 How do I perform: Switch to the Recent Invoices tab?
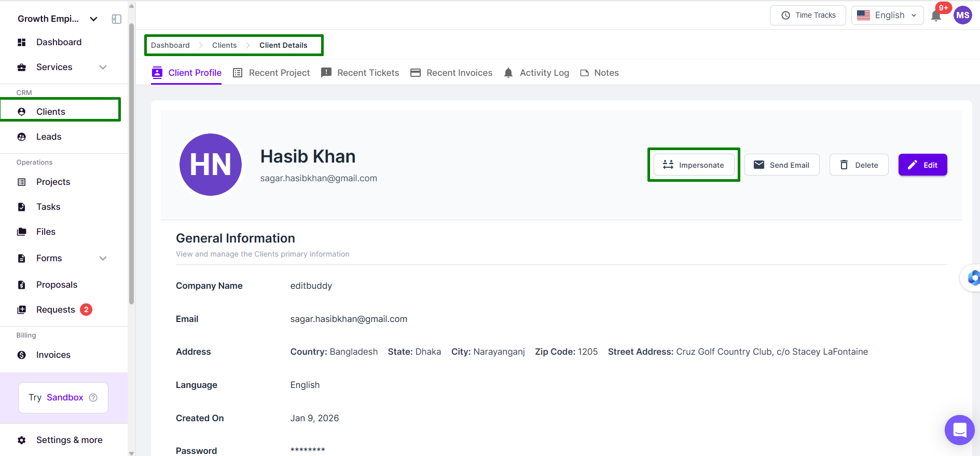(x=451, y=73)
